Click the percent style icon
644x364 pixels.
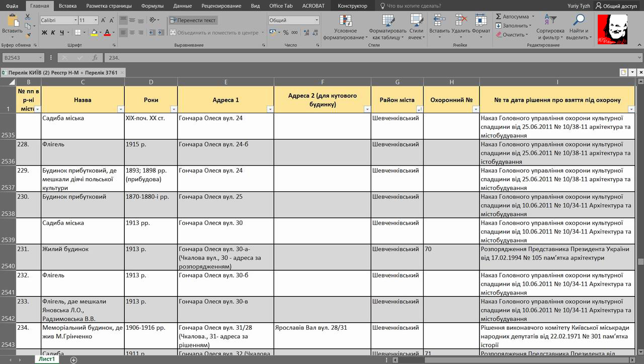tap(286, 33)
